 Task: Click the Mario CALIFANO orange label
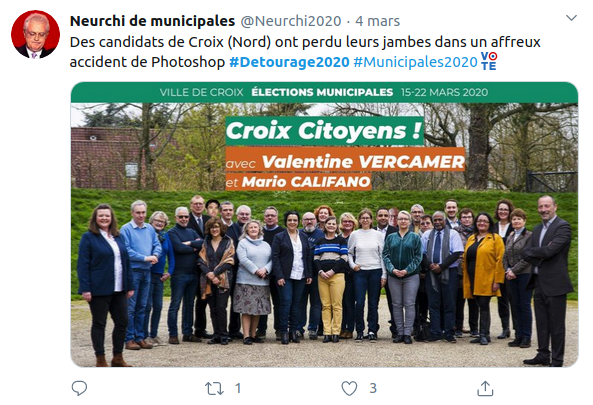(298, 182)
